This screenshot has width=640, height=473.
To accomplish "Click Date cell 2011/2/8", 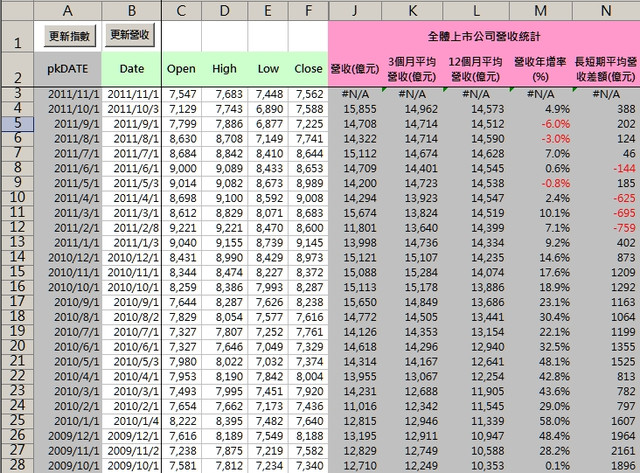I will coord(131,228).
